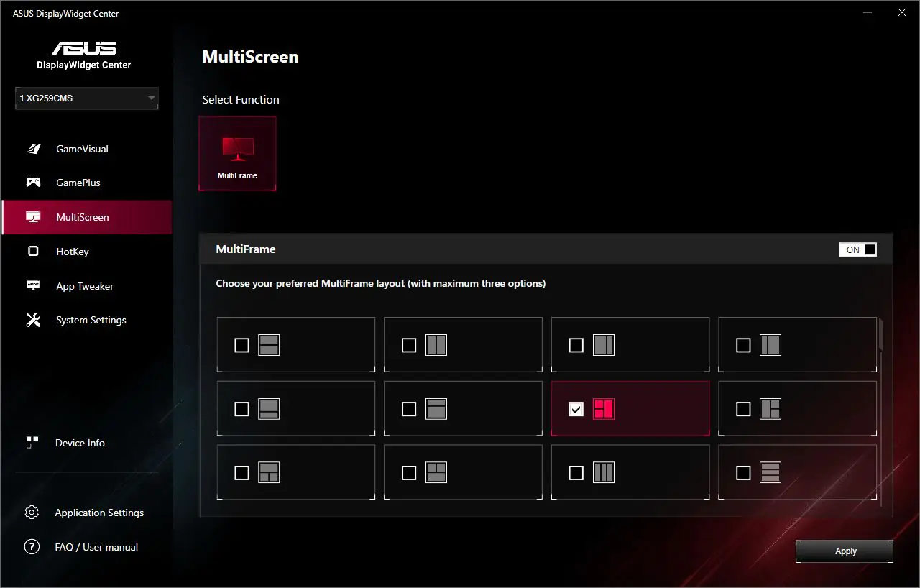
Task: Click the "MultiScreen" page heading
Action: click(x=250, y=57)
